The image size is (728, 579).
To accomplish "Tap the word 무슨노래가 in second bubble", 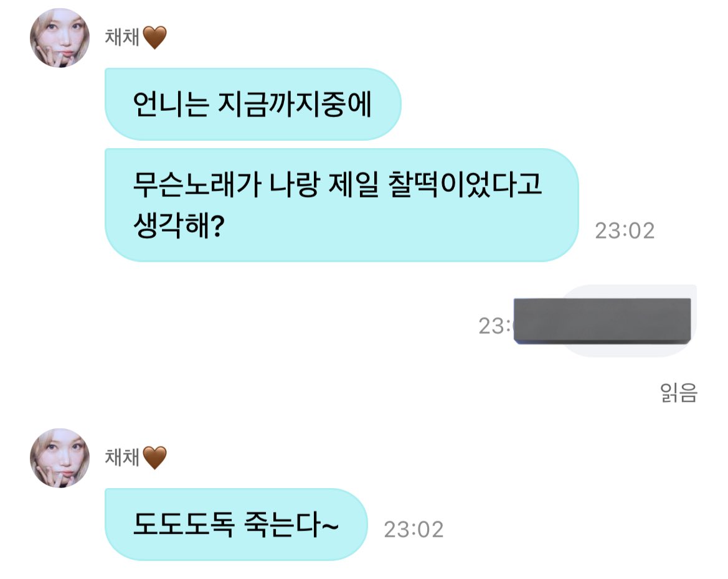I will [x=197, y=184].
